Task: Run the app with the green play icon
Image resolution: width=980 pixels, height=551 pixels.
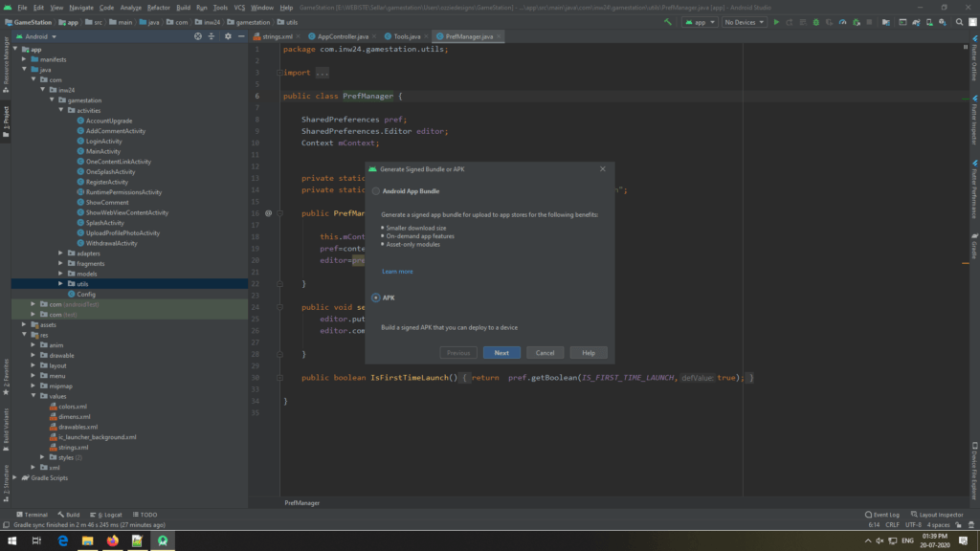Action: (776, 23)
